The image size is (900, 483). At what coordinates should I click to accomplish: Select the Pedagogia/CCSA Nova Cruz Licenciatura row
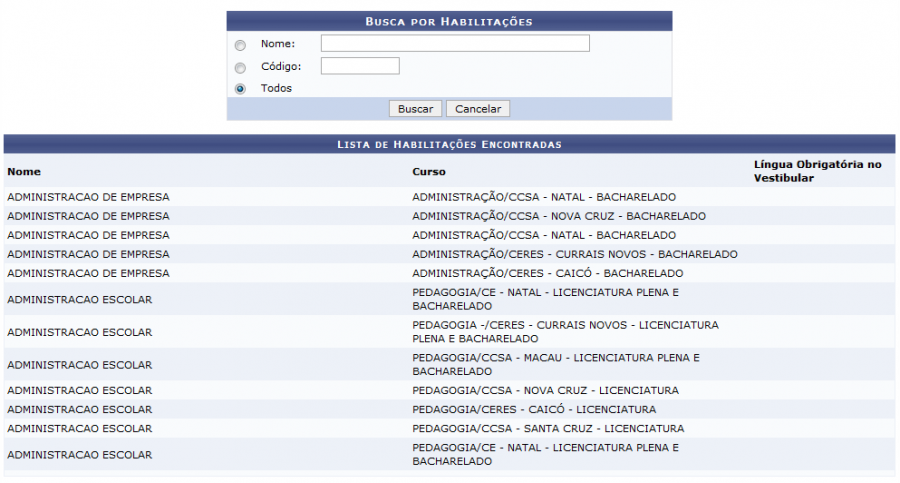coord(545,390)
